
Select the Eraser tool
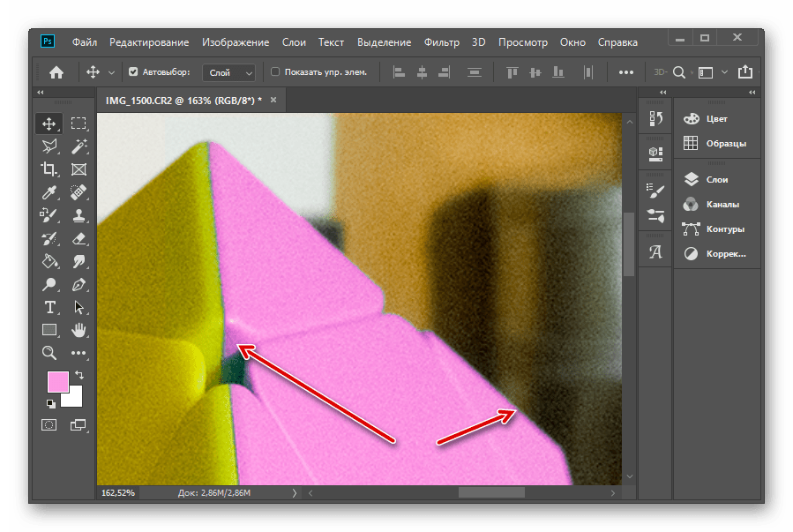coord(79,238)
